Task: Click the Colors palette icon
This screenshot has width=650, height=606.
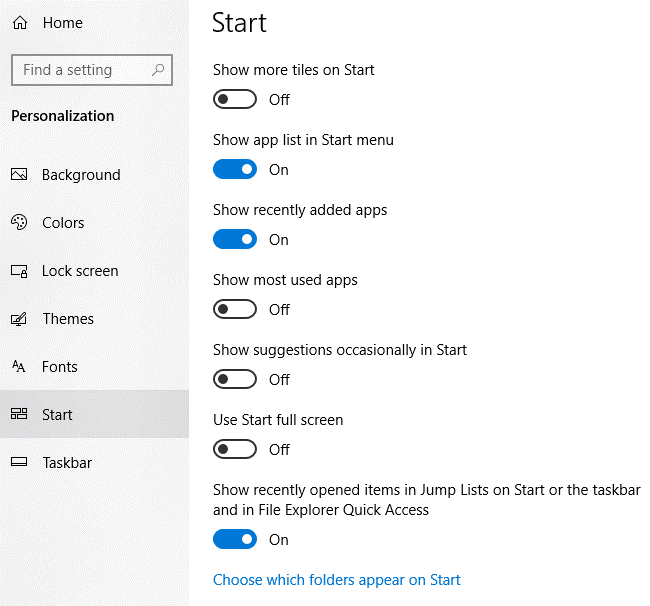Action: pyautogui.click(x=19, y=223)
